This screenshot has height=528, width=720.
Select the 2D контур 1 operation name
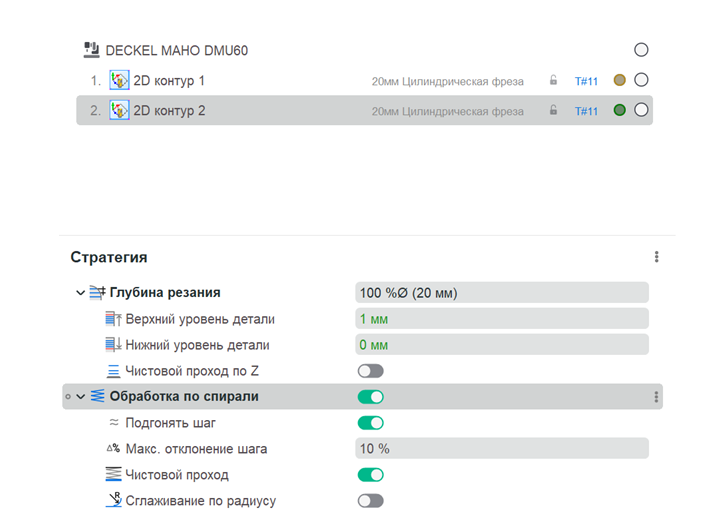click(x=169, y=81)
